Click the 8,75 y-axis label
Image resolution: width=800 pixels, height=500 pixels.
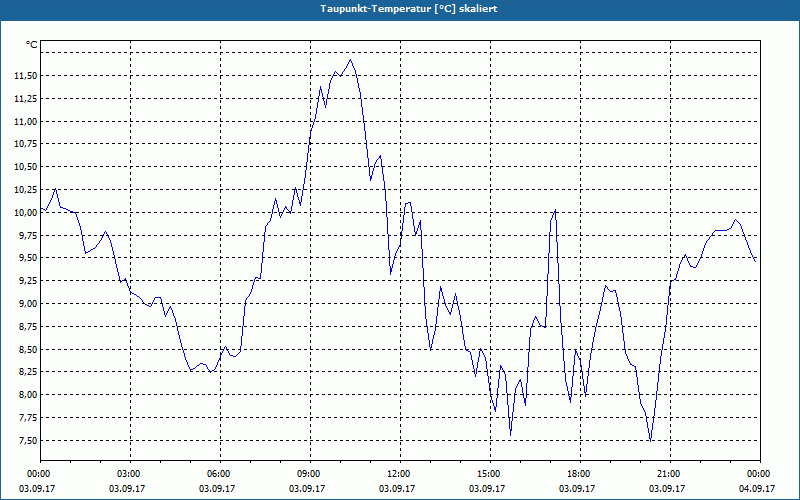pyautogui.click(x=28, y=327)
